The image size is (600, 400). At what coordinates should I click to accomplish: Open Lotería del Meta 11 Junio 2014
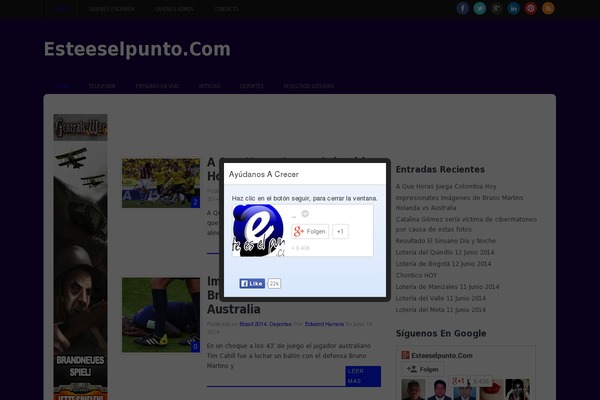440,310
